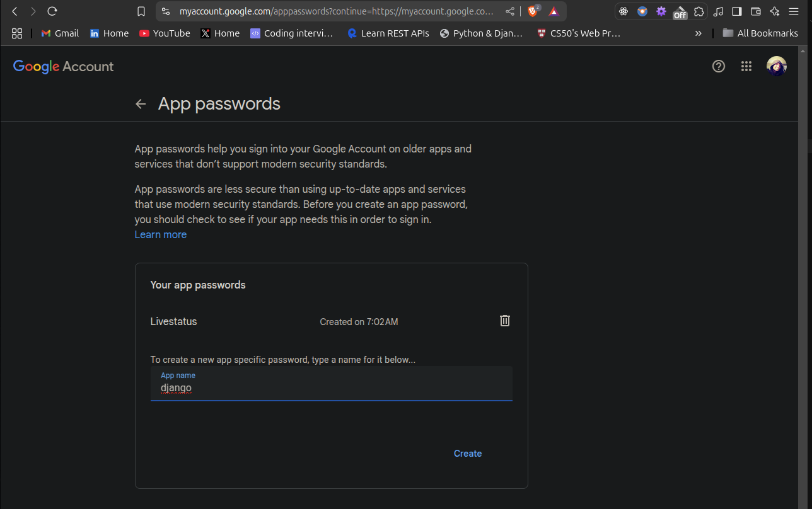Select the Livestatus app password row name

point(174,321)
